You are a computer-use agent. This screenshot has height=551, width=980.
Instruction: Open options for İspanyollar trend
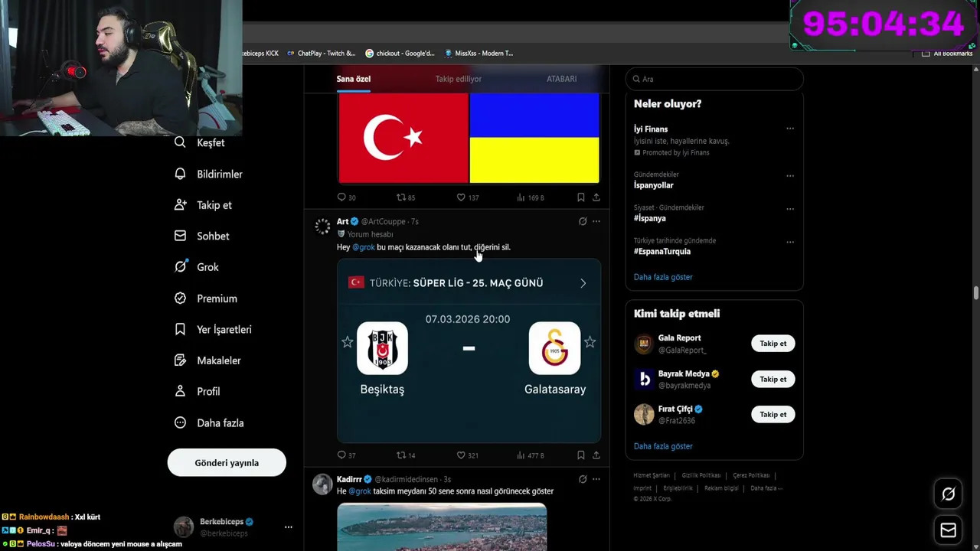tap(790, 175)
